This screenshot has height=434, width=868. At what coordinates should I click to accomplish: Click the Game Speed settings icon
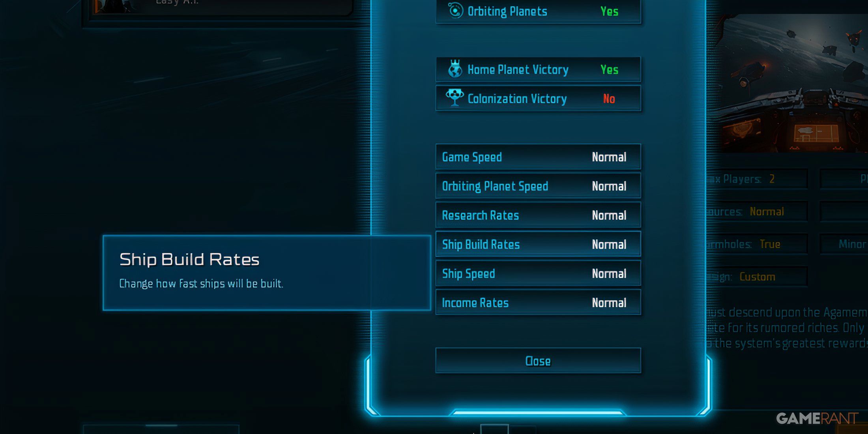pyautogui.click(x=537, y=157)
